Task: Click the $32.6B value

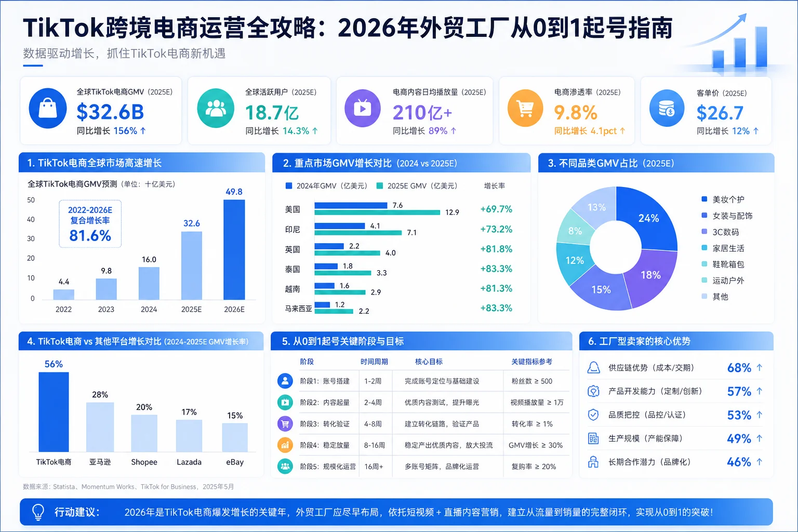Action: click(110, 112)
